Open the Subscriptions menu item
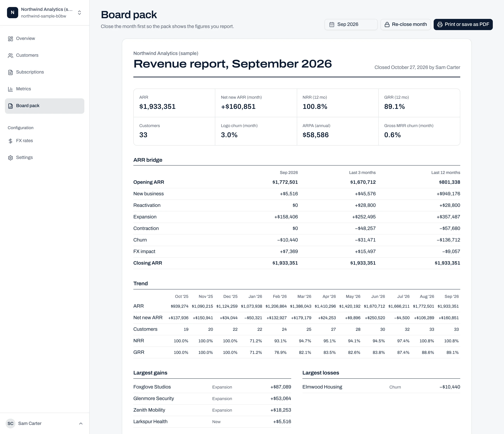Viewport: 504px width, 434px height. pos(44,72)
